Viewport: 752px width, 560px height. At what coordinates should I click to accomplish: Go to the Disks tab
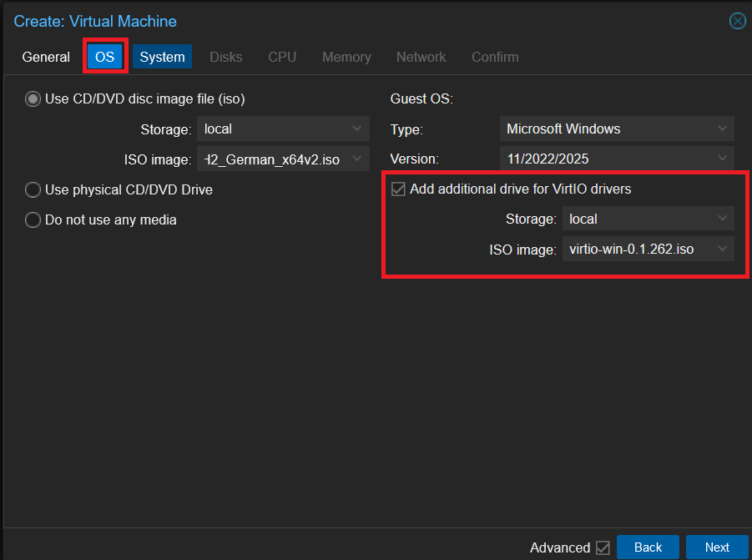(x=226, y=57)
